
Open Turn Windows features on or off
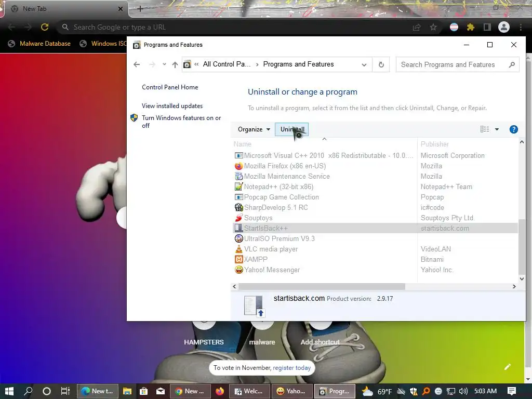click(x=181, y=122)
